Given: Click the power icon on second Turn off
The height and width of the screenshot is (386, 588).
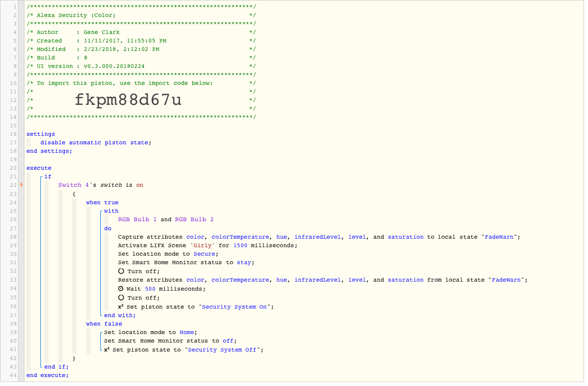Looking at the screenshot, I should point(121,298).
